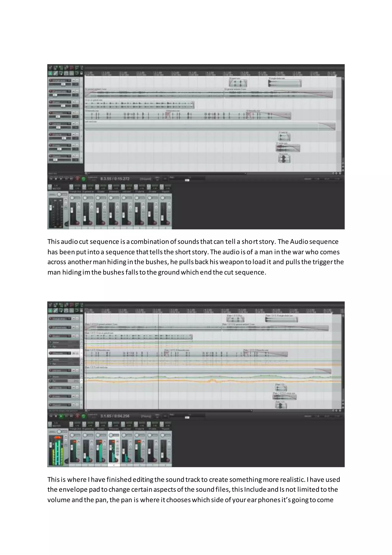This screenshot has width=392, height=555.
Task: Go to project end in upper screenshot transport
Action: click(71, 179)
